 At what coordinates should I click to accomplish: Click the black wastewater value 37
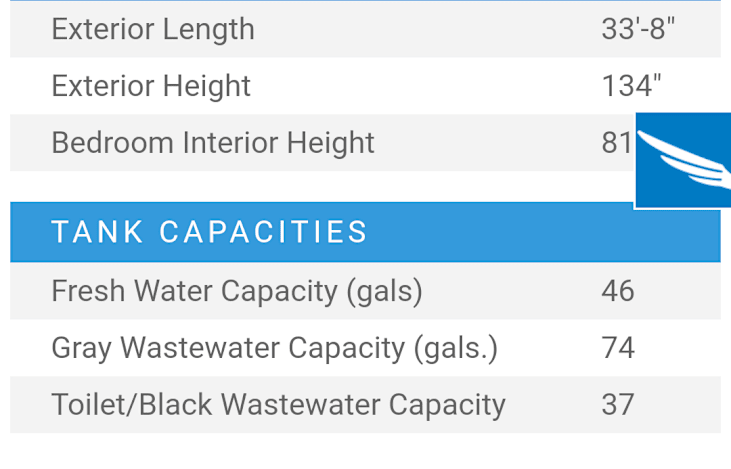click(x=618, y=404)
